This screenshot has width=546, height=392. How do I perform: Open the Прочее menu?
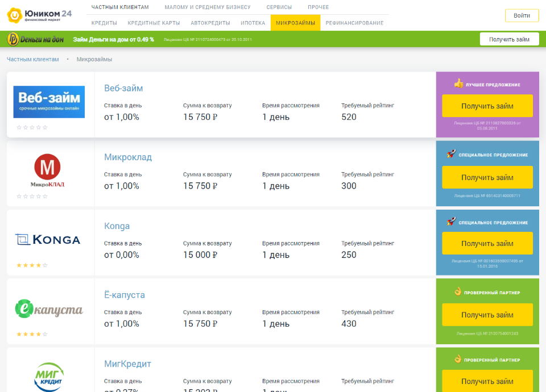pos(318,7)
